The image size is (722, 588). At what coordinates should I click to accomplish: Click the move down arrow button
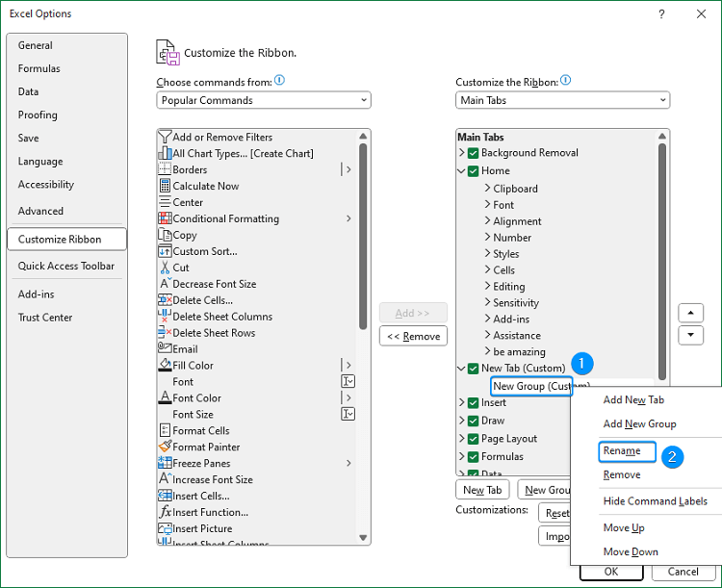point(690,335)
